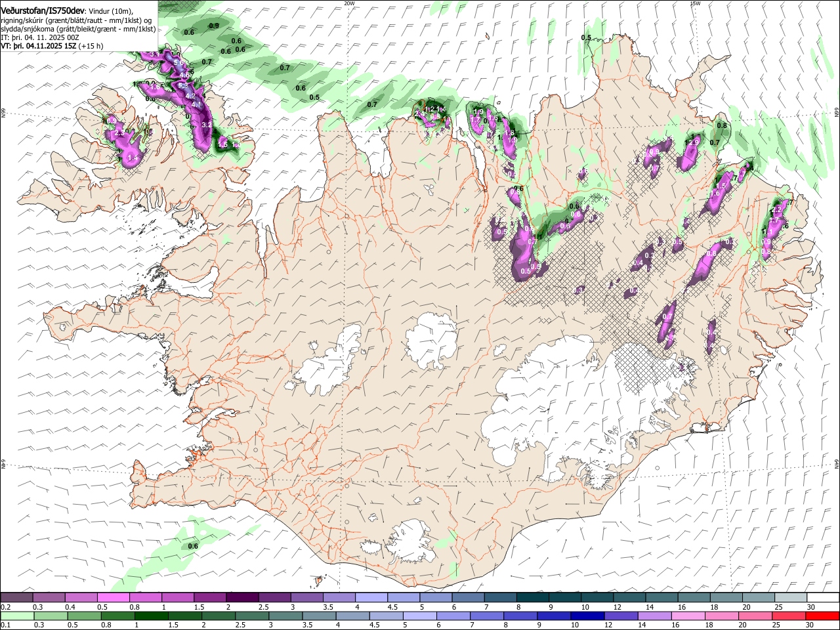This screenshot has height=630, width=840.
Task: Click the black '0.5' value off the north coast
Action: 586,37
